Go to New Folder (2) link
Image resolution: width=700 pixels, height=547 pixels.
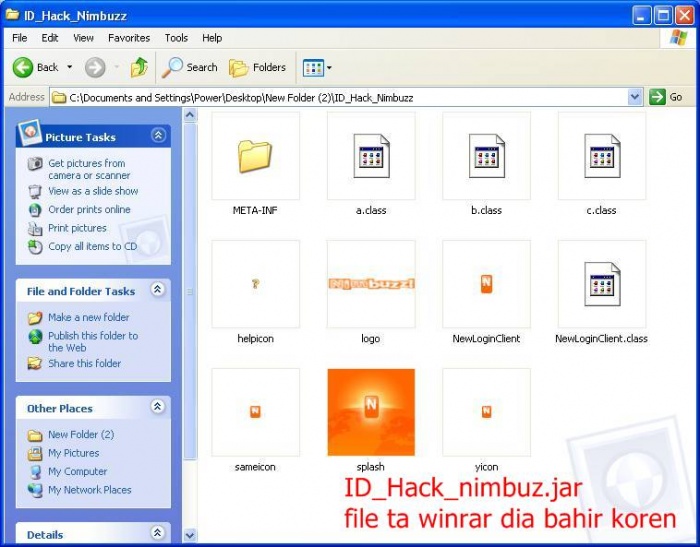click(81, 434)
